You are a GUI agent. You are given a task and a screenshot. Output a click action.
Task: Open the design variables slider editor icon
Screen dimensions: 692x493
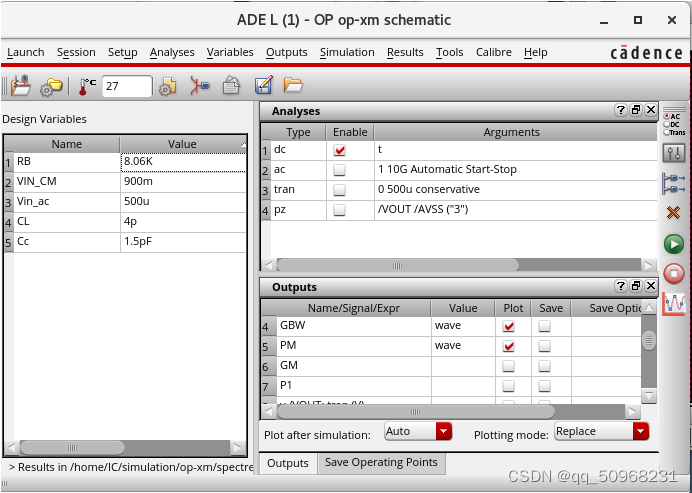674,153
